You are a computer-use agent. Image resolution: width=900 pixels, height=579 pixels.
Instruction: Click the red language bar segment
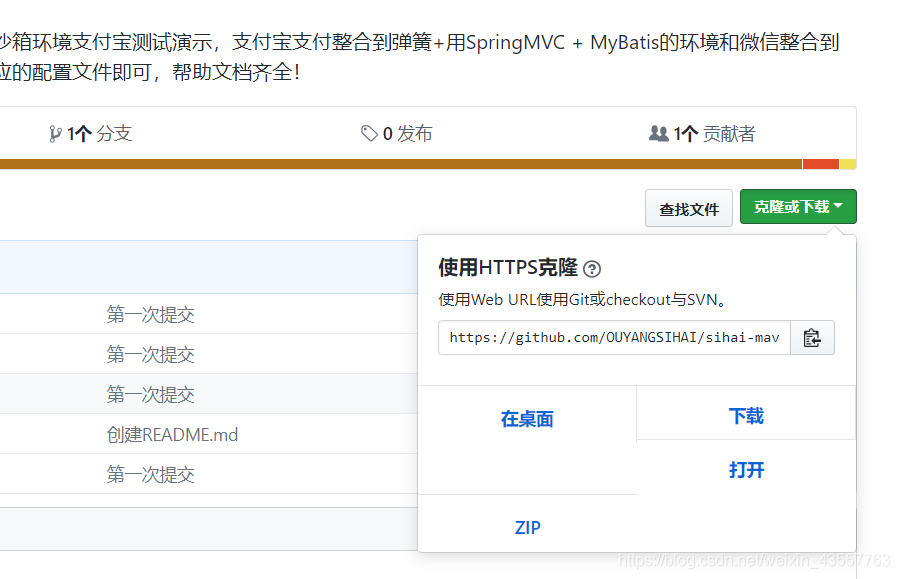(821, 164)
